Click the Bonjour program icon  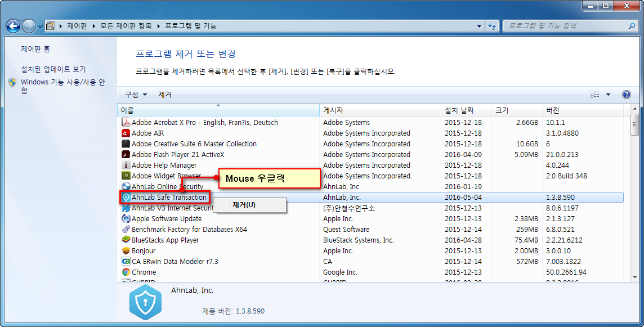[126, 250]
